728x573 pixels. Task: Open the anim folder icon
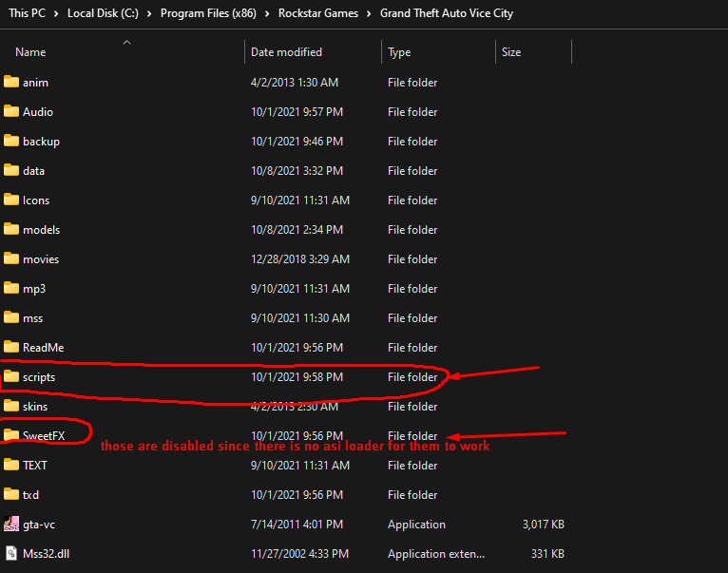tap(11, 82)
